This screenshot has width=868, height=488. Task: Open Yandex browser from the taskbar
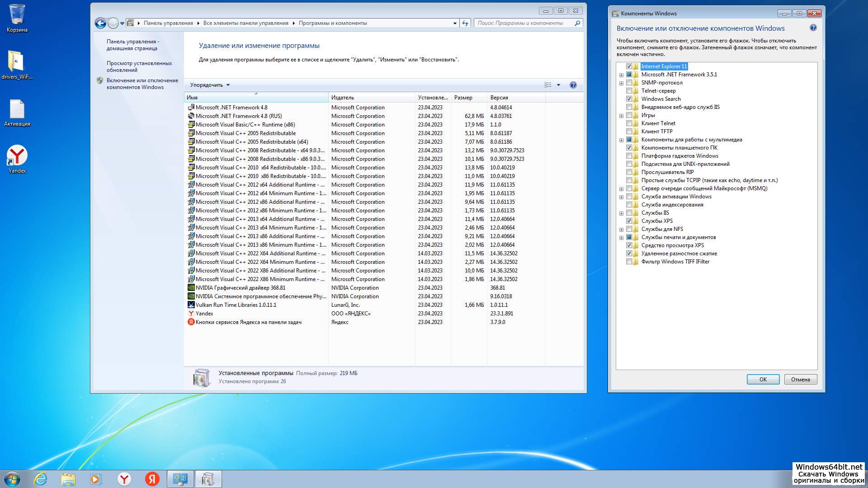coord(124,479)
